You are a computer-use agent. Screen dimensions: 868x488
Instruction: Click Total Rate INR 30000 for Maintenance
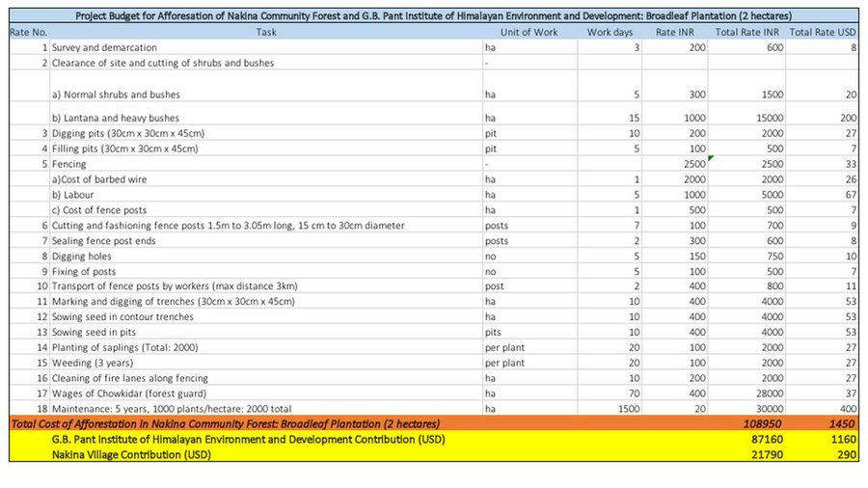(x=770, y=409)
